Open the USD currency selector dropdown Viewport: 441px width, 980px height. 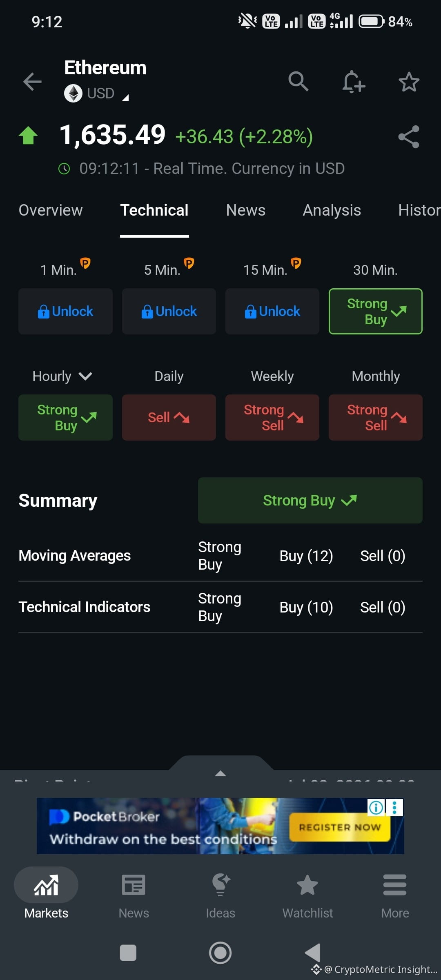point(97,94)
